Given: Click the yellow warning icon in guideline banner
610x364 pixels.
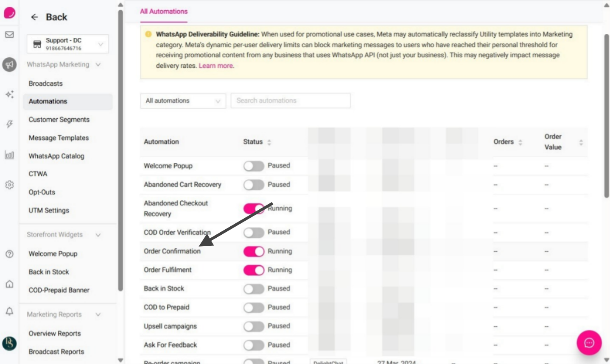Looking at the screenshot, I should [x=148, y=34].
